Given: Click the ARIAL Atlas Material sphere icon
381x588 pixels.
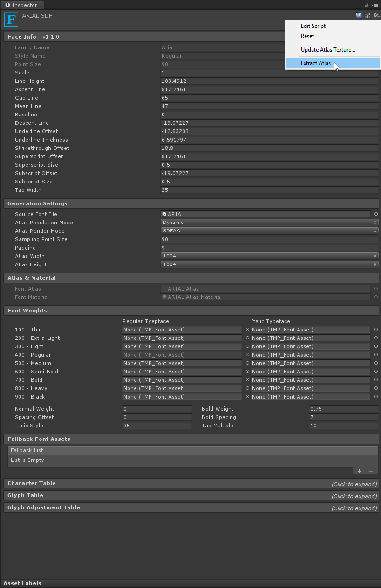Looking at the screenshot, I should pos(164,297).
